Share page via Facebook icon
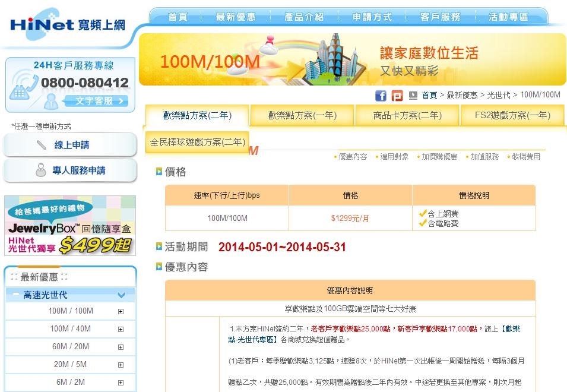Viewport: 567px width, 392px height. pyautogui.click(x=381, y=96)
